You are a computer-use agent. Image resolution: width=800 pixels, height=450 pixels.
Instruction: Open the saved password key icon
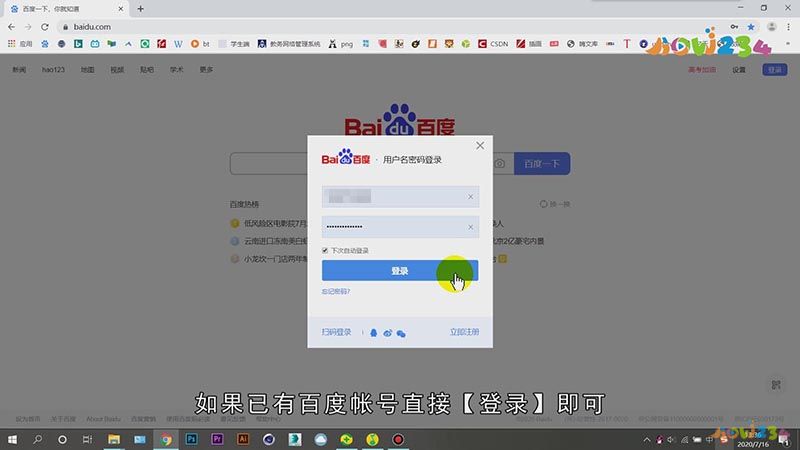[x=734, y=27]
